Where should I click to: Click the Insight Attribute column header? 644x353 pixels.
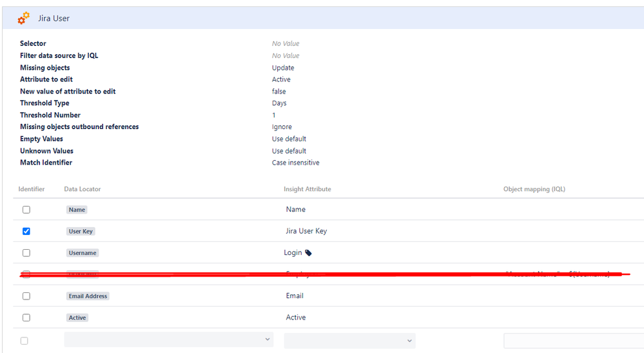307,189
